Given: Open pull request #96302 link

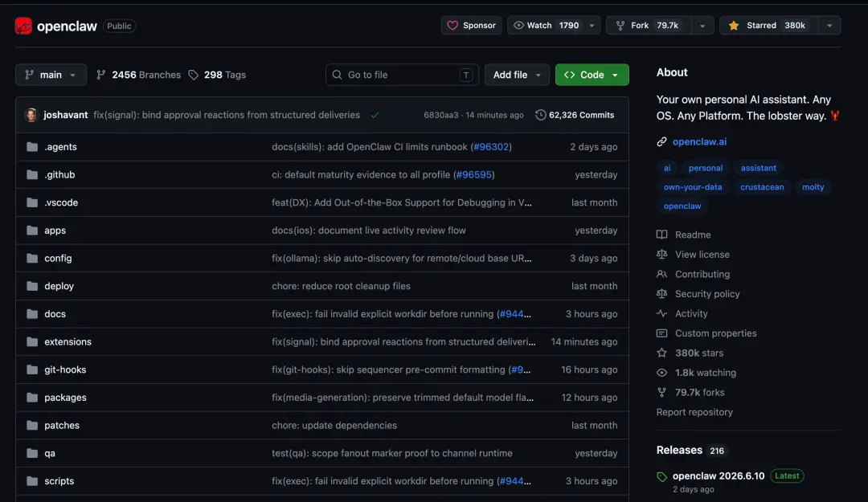Looking at the screenshot, I should click(491, 147).
